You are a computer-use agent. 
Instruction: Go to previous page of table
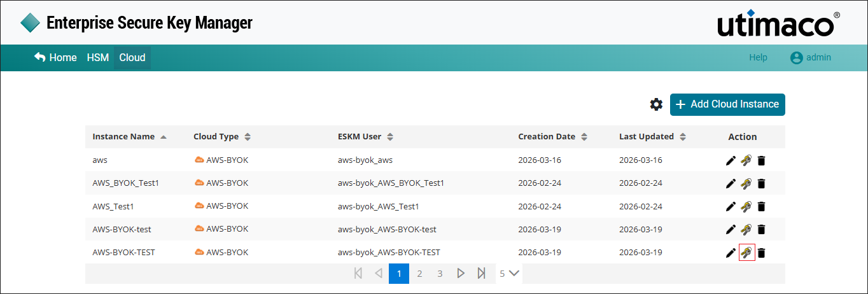(378, 274)
